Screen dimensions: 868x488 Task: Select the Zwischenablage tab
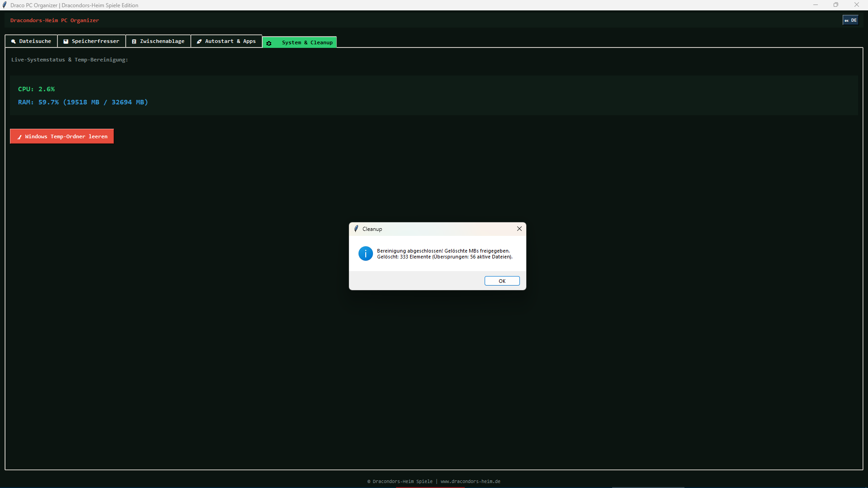tap(158, 41)
